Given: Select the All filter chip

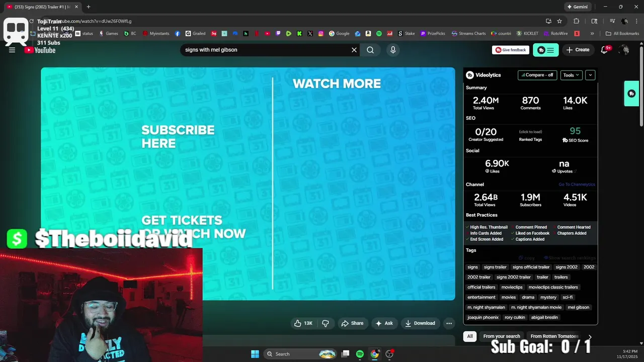Looking at the screenshot, I should coord(470,336).
